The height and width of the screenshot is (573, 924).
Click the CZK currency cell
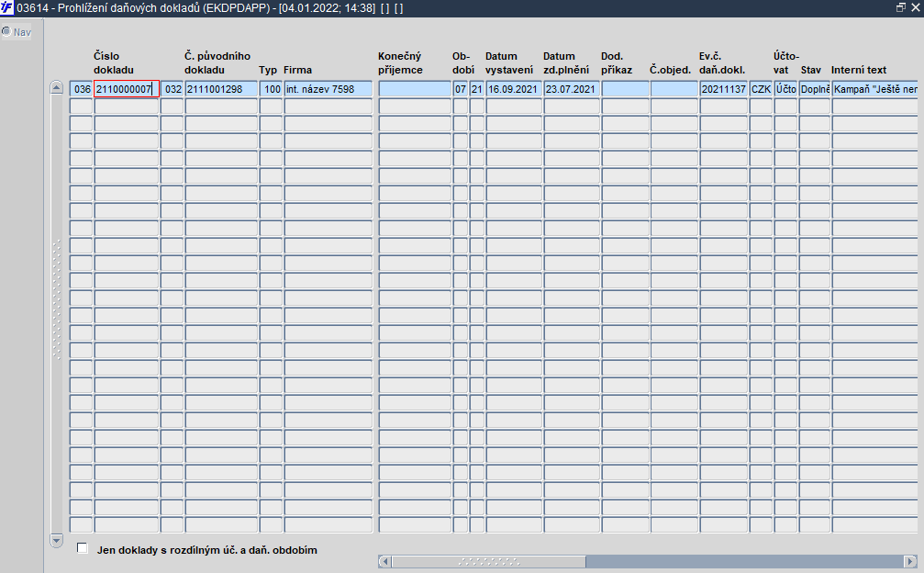point(761,89)
